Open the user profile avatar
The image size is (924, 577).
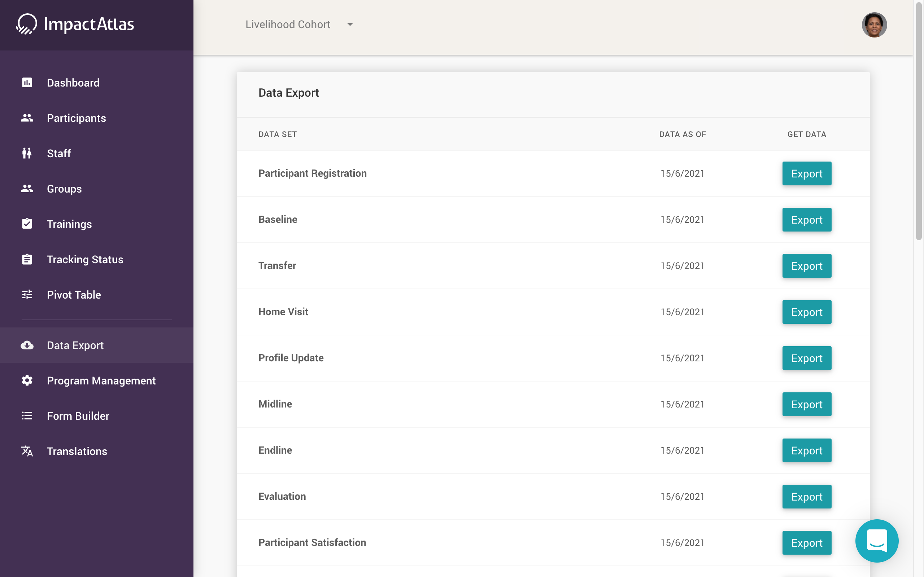pos(875,25)
